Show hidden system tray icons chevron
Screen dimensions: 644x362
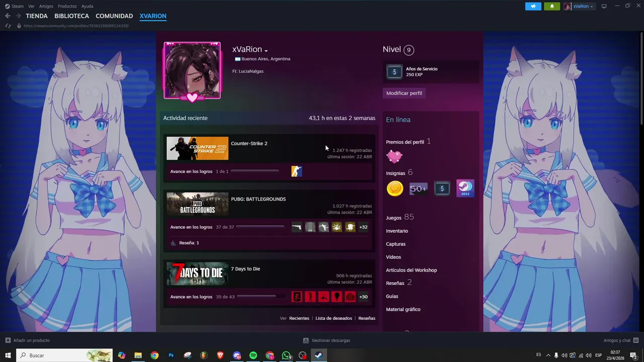548,355
